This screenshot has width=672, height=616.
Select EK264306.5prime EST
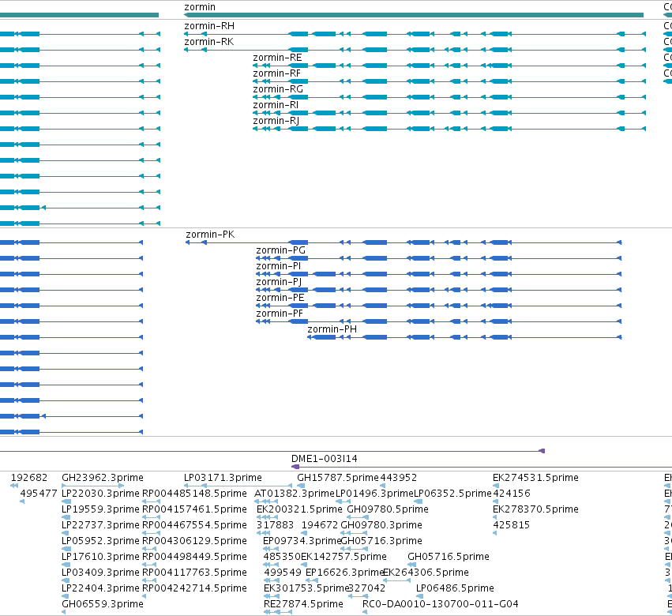click(426, 573)
